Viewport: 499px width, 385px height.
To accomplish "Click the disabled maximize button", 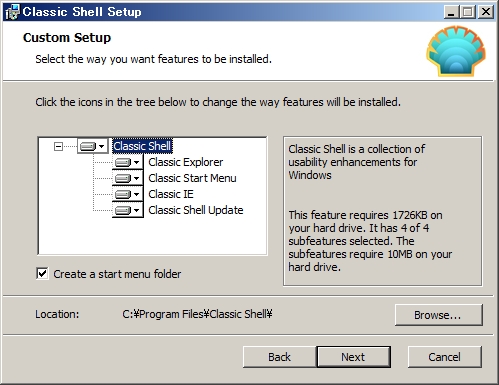I will point(468,12).
